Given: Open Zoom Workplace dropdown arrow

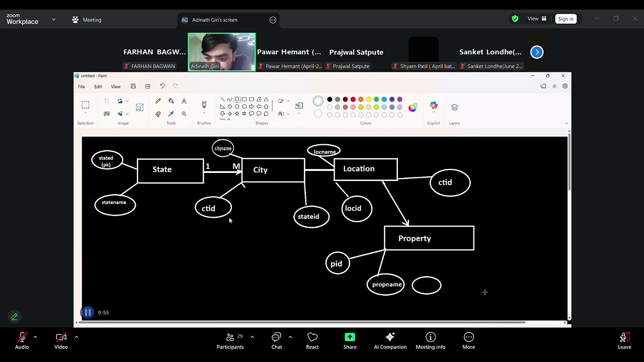Looking at the screenshot, I should (54, 20).
